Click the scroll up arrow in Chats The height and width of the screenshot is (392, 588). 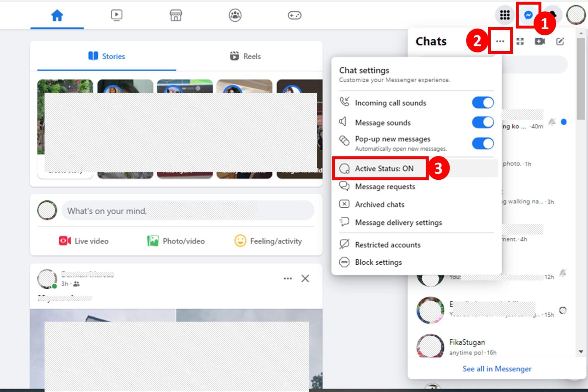pyautogui.click(x=581, y=33)
